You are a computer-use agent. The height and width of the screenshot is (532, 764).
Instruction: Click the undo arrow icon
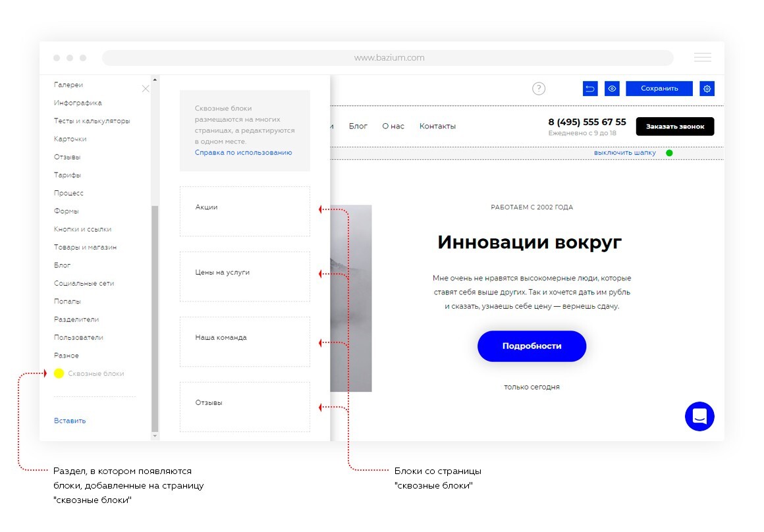[589, 89]
